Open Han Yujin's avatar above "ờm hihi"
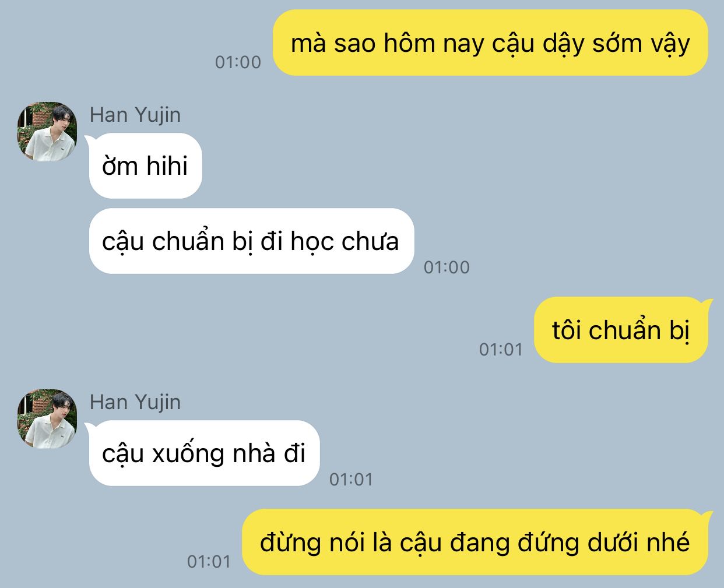This screenshot has width=724, height=588. [47, 132]
